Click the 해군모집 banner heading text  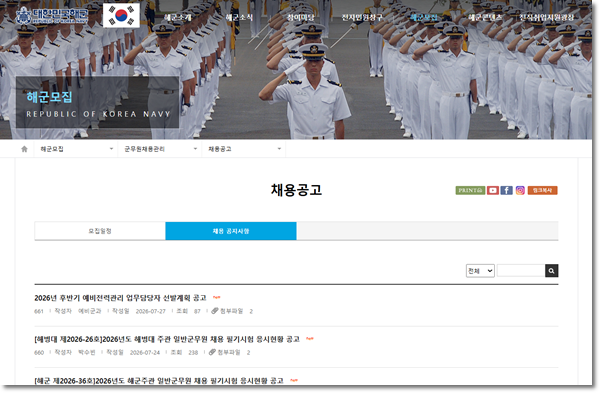coord(49,97)
